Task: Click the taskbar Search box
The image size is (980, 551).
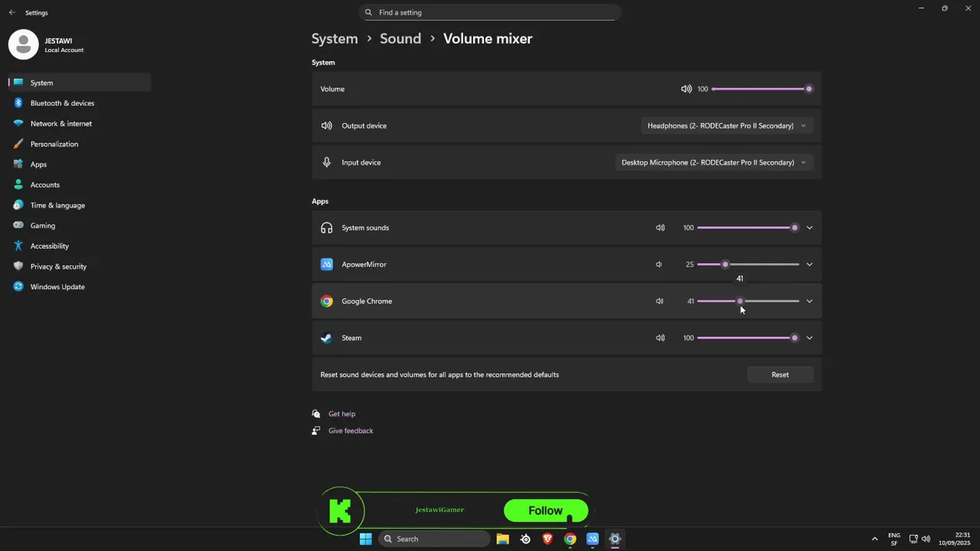Action: [435, 539]
